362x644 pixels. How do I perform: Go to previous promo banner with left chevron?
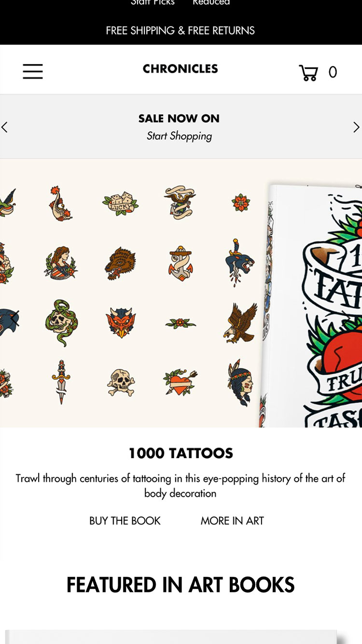(x=4, y=127)
